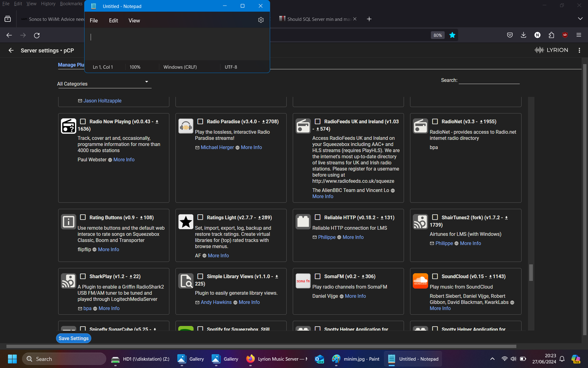Click the SoundCloud orange logo icon

pyautogui.click(x=420, y=281)
